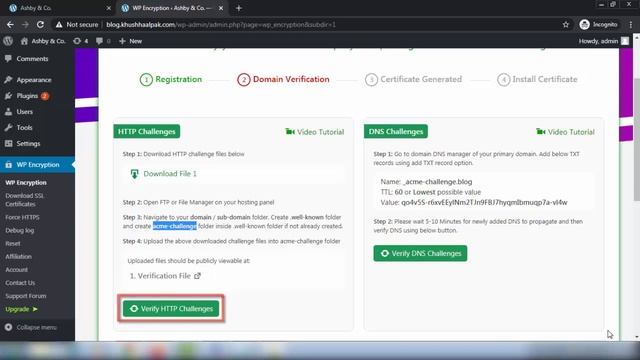
Task: Click the DNS TXT record value string
Action: [x=484, y=202]
